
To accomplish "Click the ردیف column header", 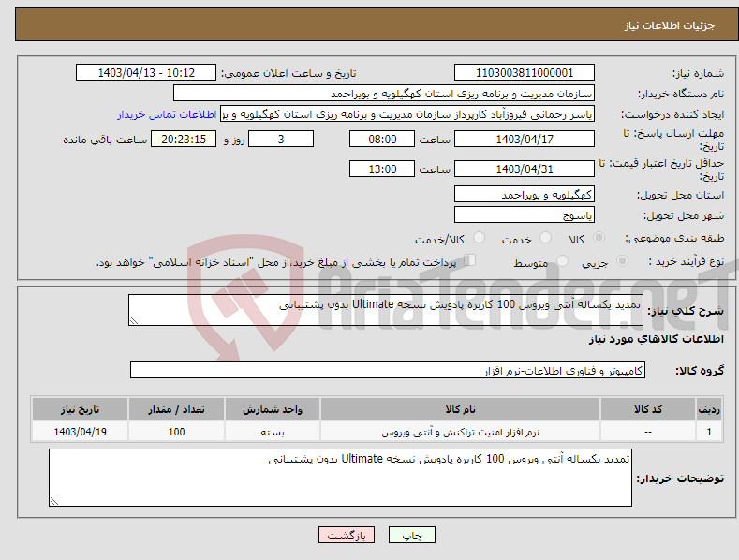I will (x=709, y=409).
